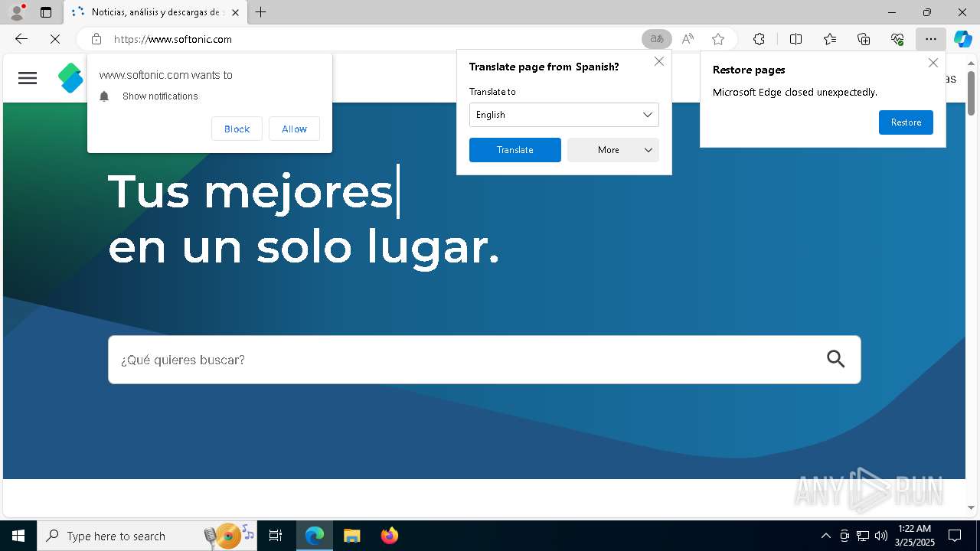The height and width of the screenshot is (551, 980).
Task: Open volume control in tray
Action: (x=881, y=536)
